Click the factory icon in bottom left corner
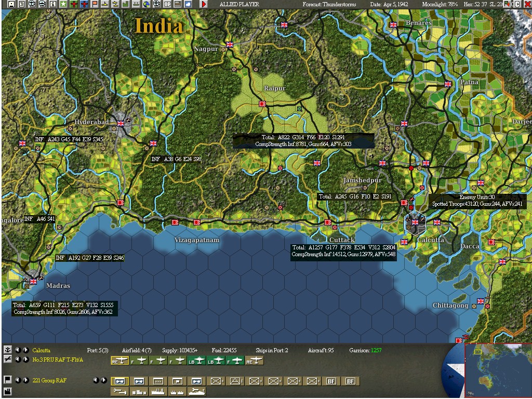The image size is (532, 399). pyautogui.click(x=8, y=392)
